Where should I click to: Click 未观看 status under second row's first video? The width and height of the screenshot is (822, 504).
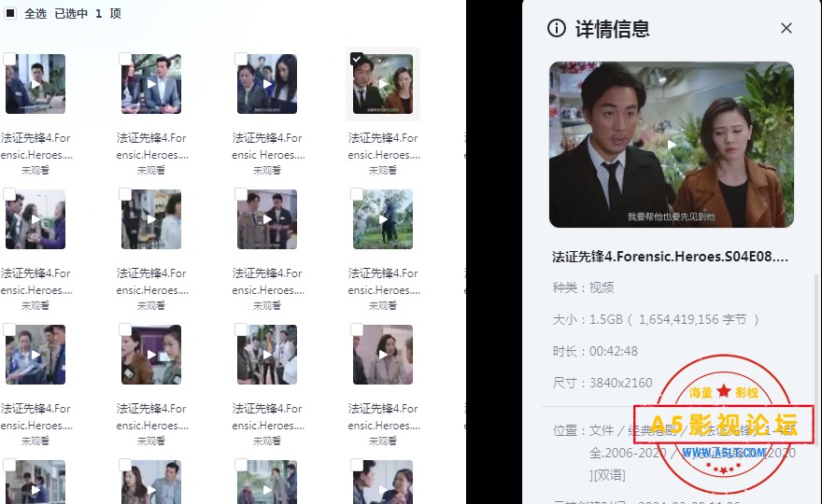(35, 305)
